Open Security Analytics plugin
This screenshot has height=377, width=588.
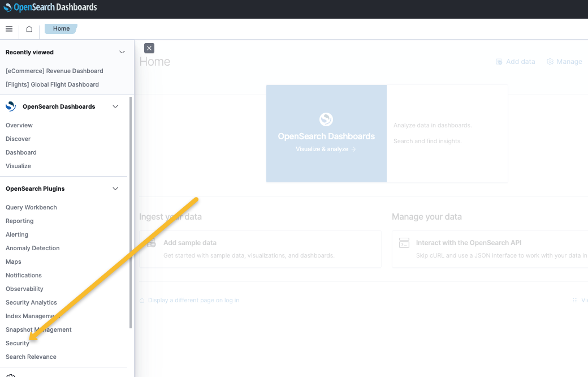[x=31, y=302]
